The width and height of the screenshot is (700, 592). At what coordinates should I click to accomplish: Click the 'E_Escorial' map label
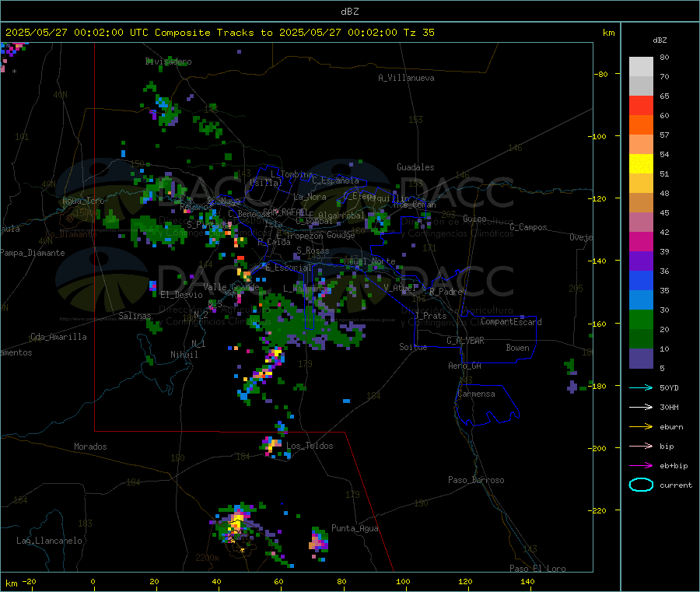click(x=288, y=268)
